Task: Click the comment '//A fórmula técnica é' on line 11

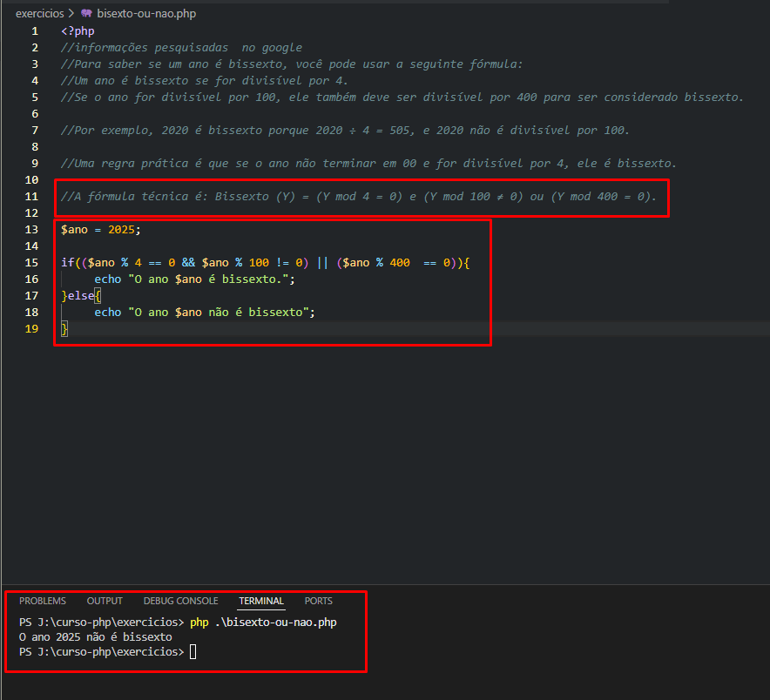Action: (359, 197)
